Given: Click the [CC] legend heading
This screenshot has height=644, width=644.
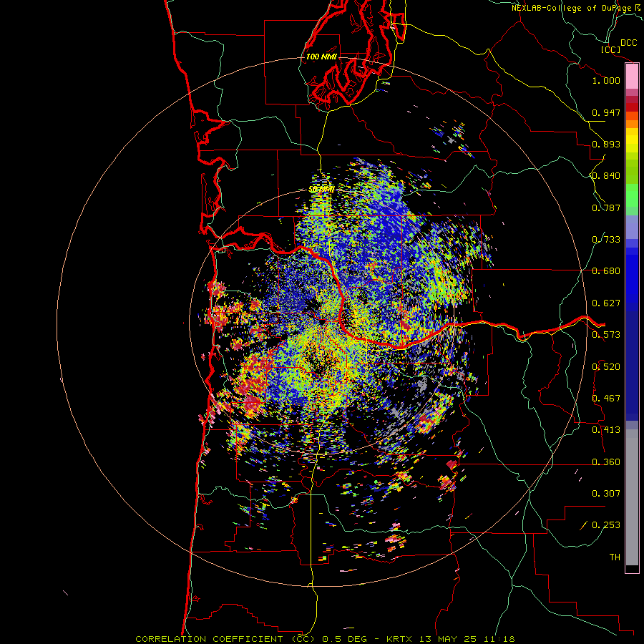Looking at the screenshot, I should 611,49.
